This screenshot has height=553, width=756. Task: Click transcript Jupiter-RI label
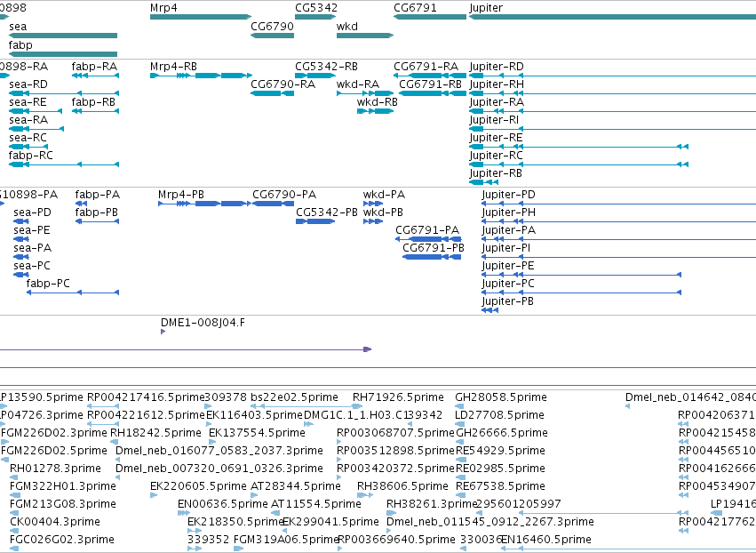point(494,120)
